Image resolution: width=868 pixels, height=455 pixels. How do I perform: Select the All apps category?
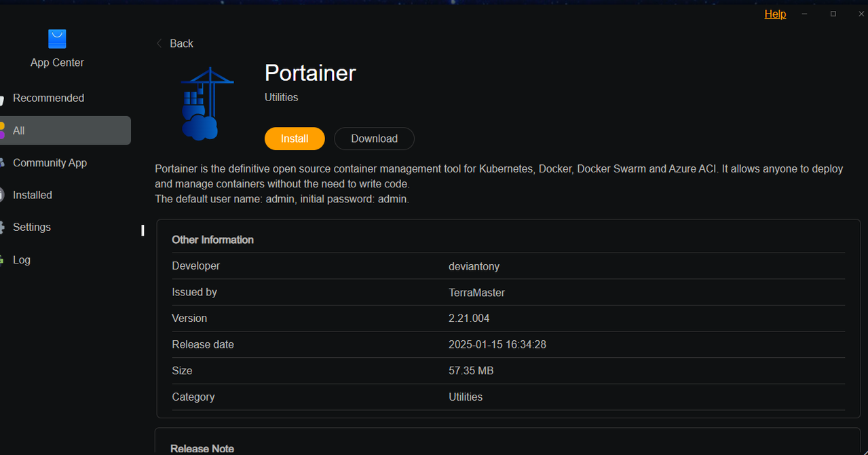tap(65, 130)
